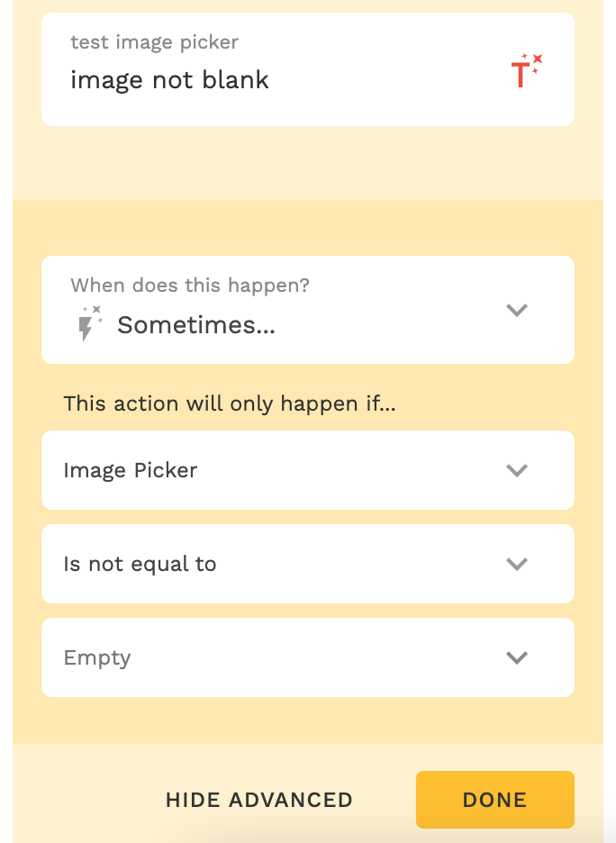
Task: Select the 'Sometimes...' option text
Action: [x=196, y=325]
